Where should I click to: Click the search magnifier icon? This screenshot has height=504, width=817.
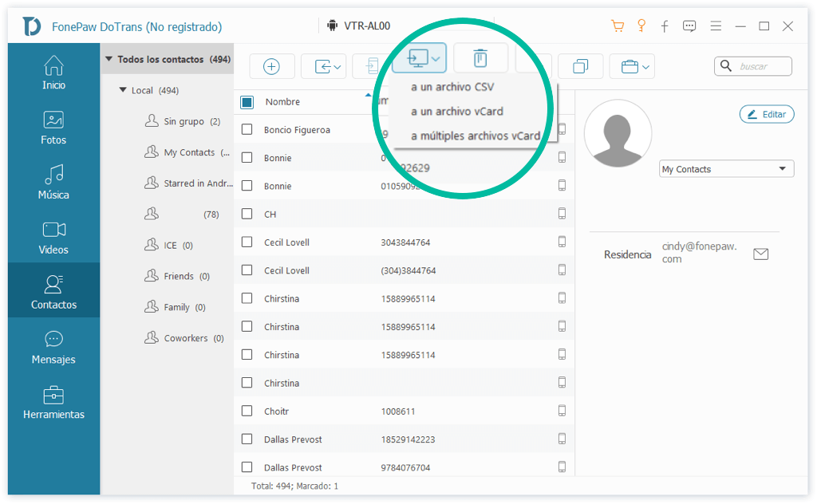click(x=726, y=65)
